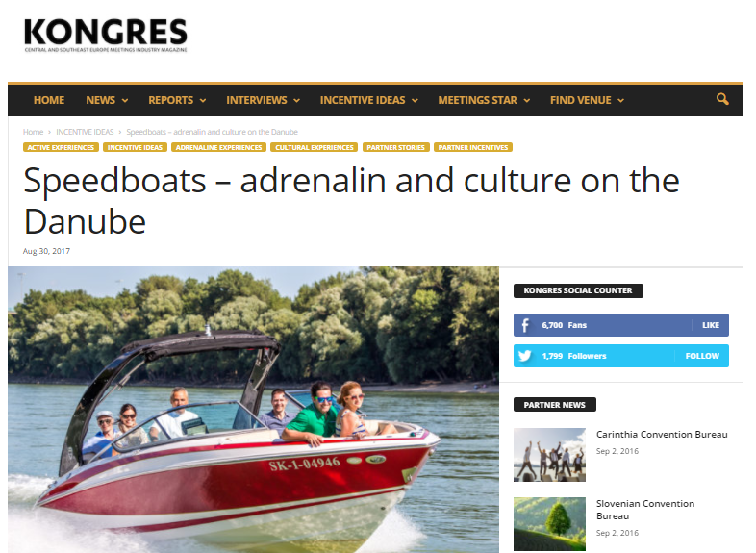Image resolution: width=756 pixels, height=553 pixels.
Task: Click the Facebook logo icon
Action: [x=525, y=325]
